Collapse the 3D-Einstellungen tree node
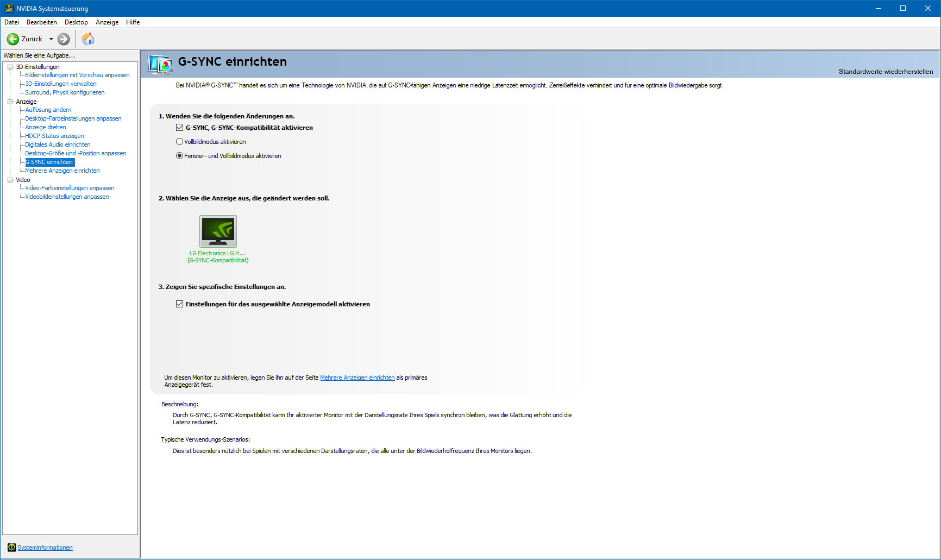This screenshot has height=560, width=941. (10, 67)
